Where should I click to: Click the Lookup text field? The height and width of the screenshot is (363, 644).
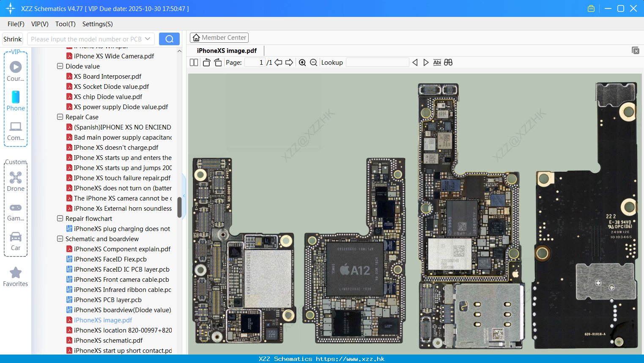[x=377, y=62]
